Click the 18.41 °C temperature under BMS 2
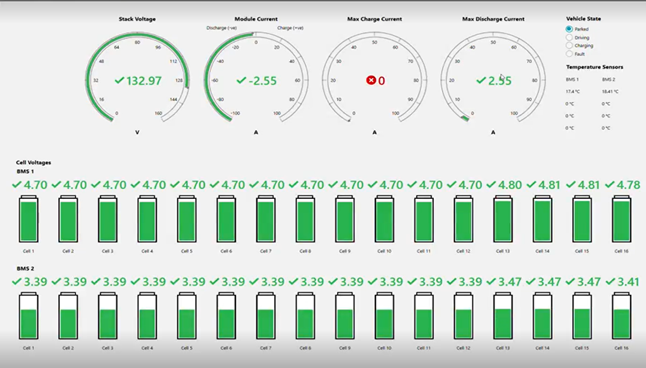The height and width of the screenshot is (368, 646). tap(610, 91)
